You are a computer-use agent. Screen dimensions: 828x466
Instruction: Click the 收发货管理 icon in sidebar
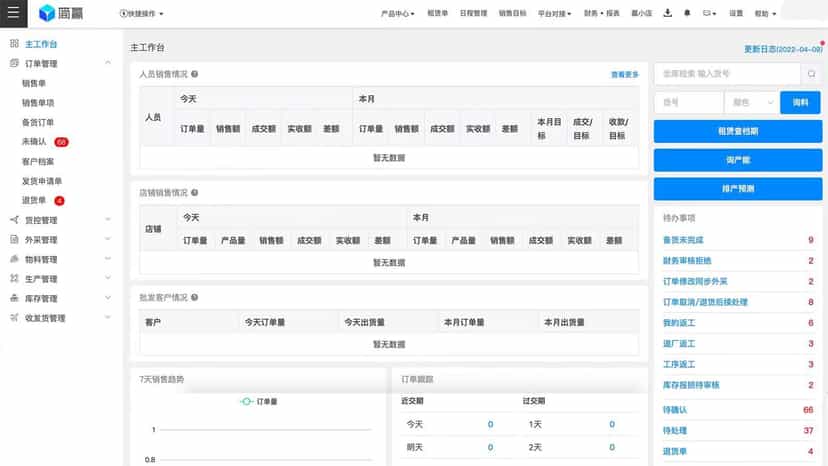[14, 318]
